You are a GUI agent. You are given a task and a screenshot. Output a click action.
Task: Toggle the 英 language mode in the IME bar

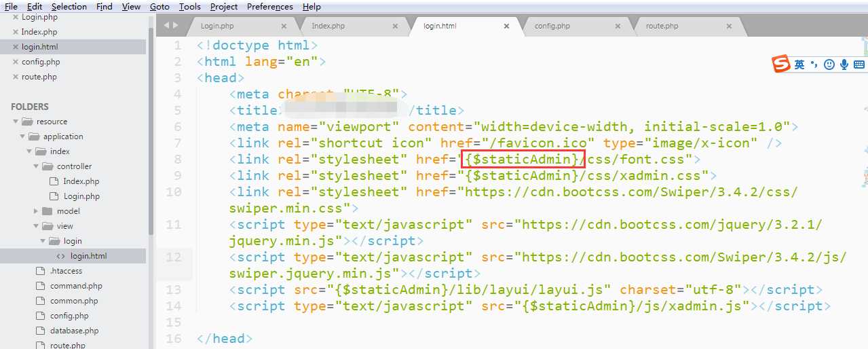click(799, 65)
